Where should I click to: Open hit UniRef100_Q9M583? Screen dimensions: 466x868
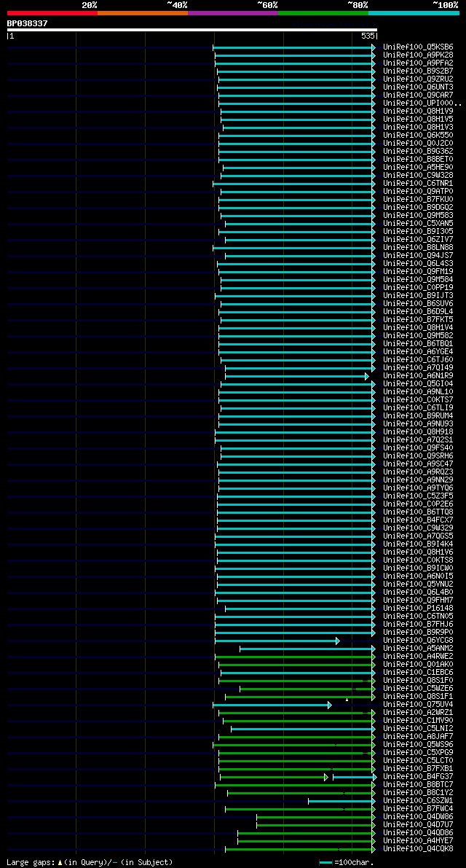tap(418, 215)
